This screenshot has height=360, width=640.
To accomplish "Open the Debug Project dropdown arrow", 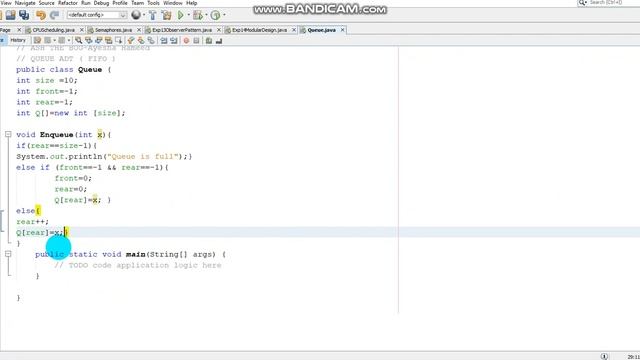I will click(x=206, y=15).
